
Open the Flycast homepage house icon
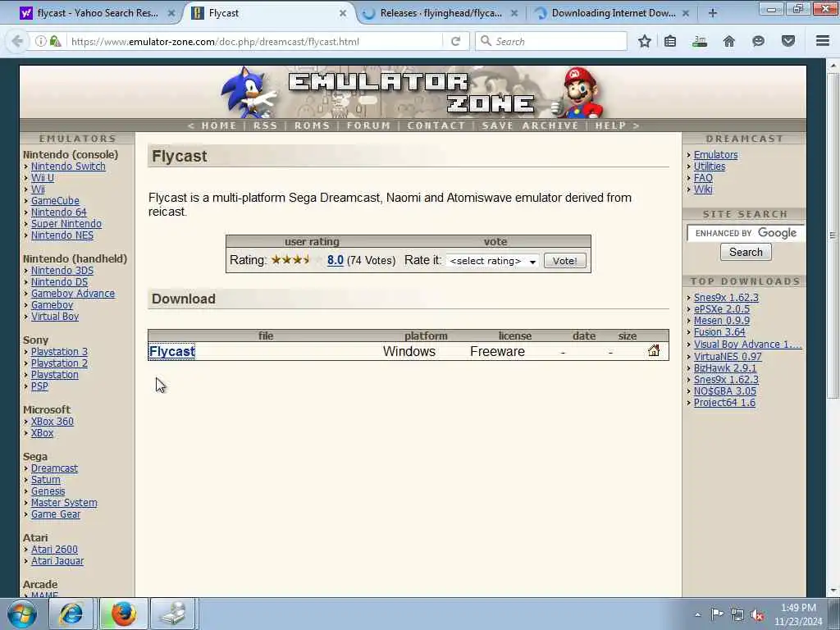(x=654, y=351)
